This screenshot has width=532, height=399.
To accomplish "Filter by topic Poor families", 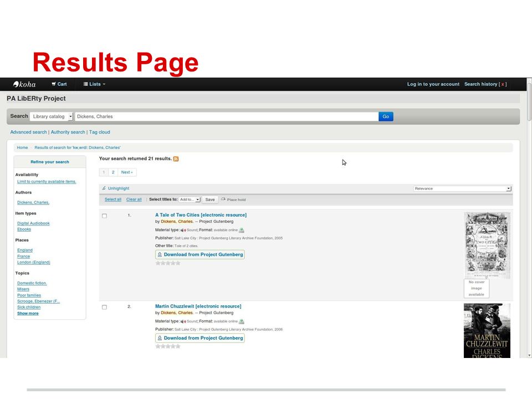I will click(x=29, y=295).
